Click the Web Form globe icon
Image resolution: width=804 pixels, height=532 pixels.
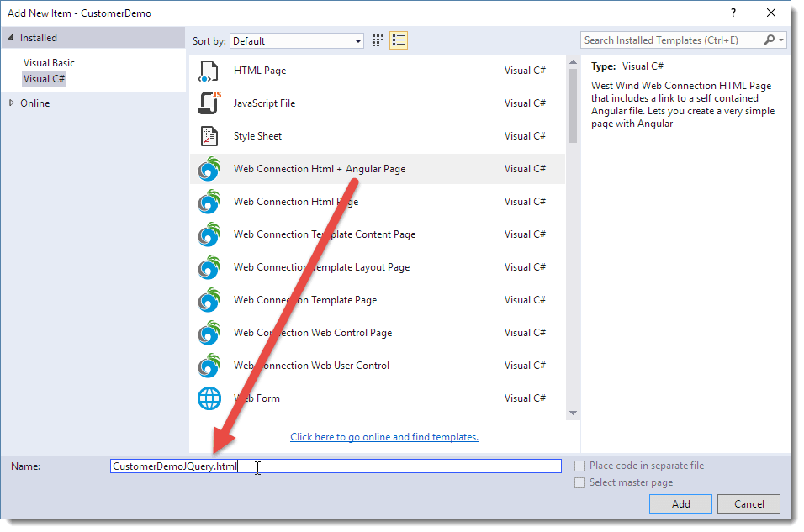point(209,398)
